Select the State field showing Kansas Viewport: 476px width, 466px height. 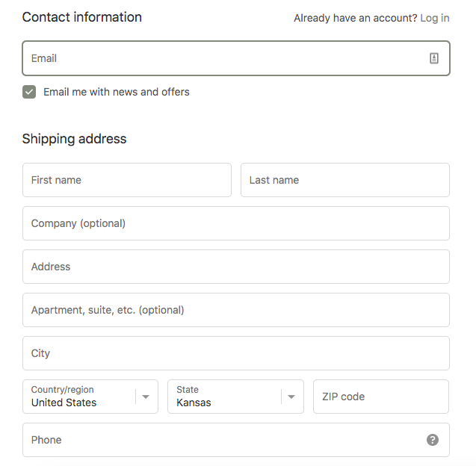click(224, 397)
